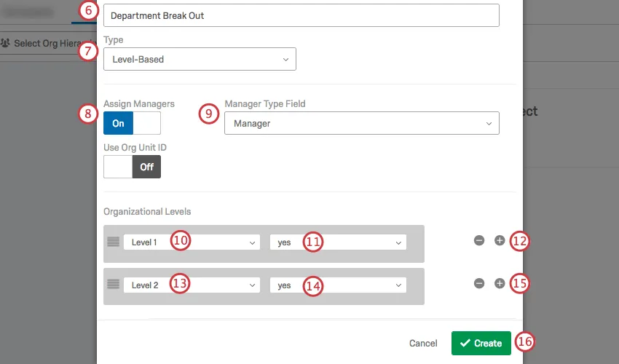Add a level after the Level 2 row
619x364 pixels.
(x=500, y=283)
